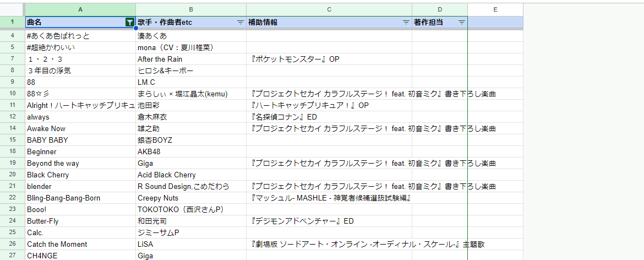The width and height of the screenshot is (644, 260).
Task: Open the active filter icon in 曲名 header
Action: click(130, 23)
